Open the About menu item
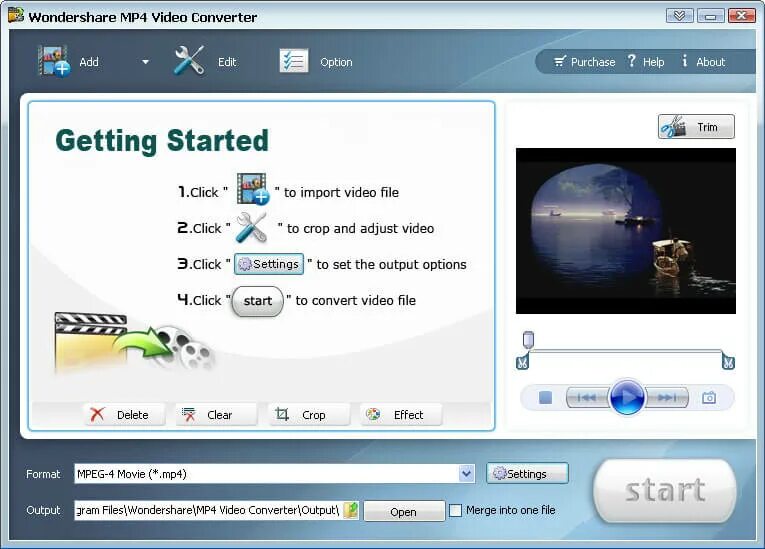The image size is (765, 549). [704, 61]
